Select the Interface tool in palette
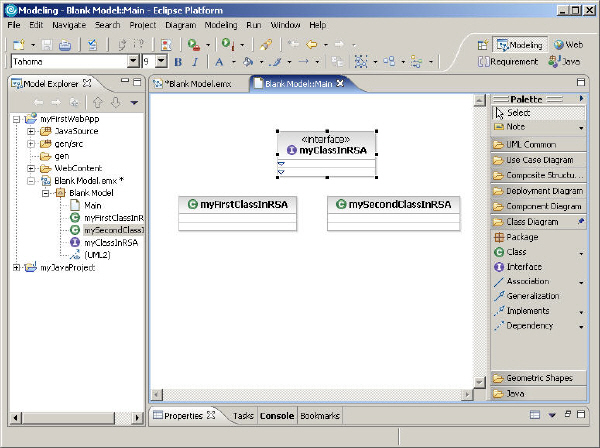Viewport: 600px width, 448px height. (518, 267)
